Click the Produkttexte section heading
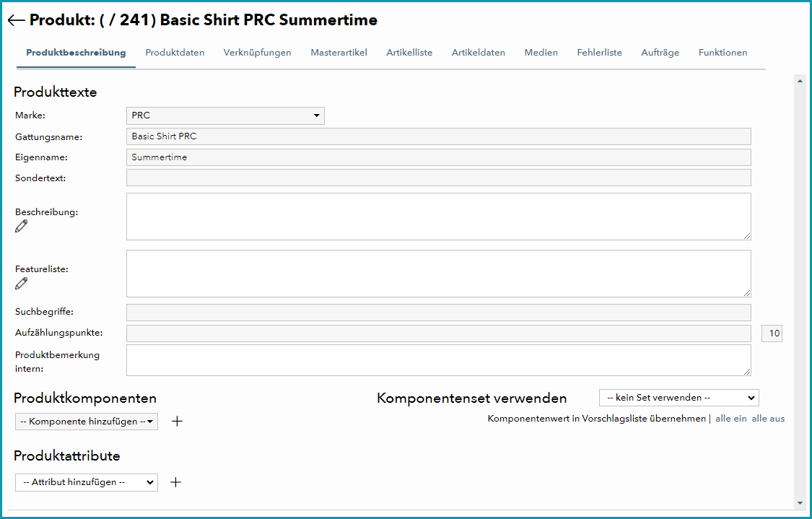Viewport: 812px width, 519px height. point(56,92)
